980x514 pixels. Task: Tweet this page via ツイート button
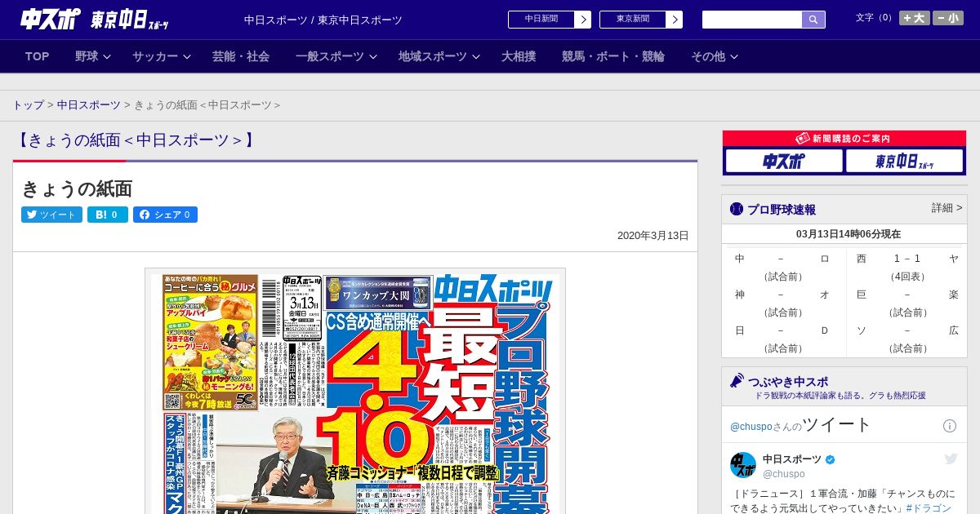[x=51, y=215]
